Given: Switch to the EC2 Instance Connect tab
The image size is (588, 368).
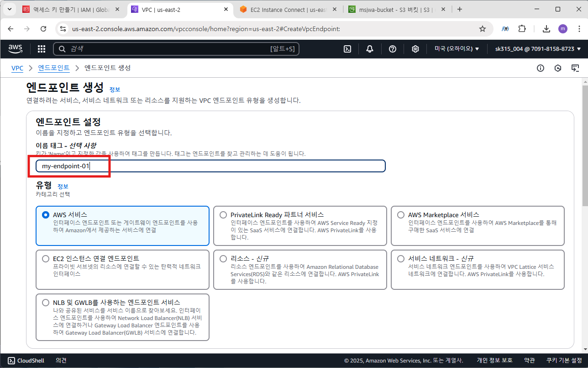Looking at the screenshot, I should (x=289, y=9).
